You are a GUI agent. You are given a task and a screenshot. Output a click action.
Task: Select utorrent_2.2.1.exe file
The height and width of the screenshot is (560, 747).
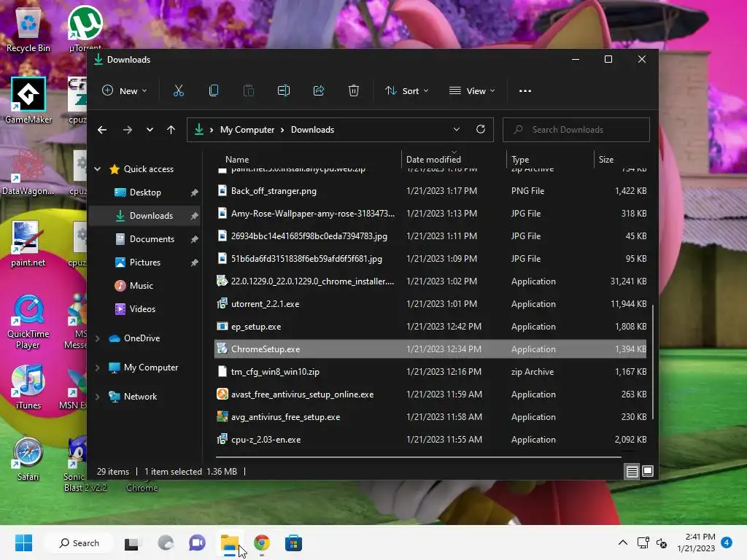[430, 304]
